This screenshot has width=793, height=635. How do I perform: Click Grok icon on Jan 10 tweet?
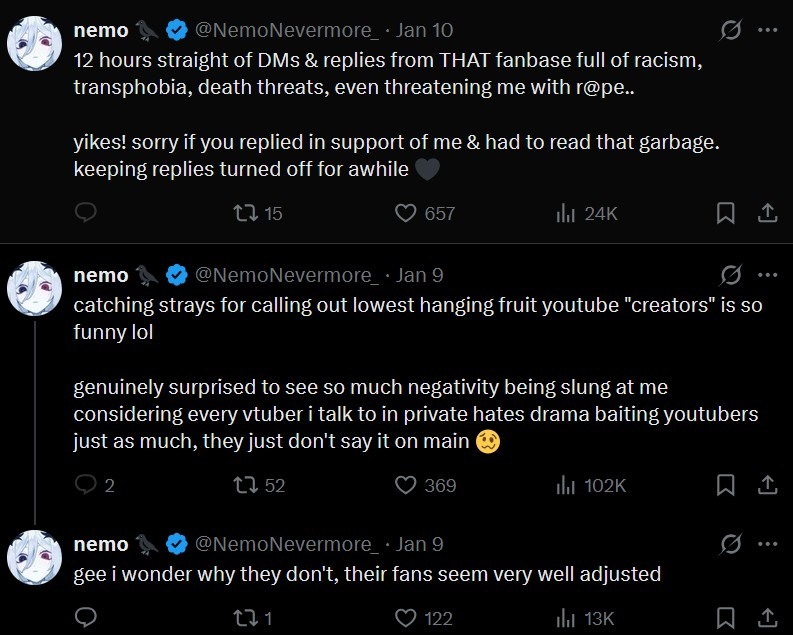tap(731, 31)
